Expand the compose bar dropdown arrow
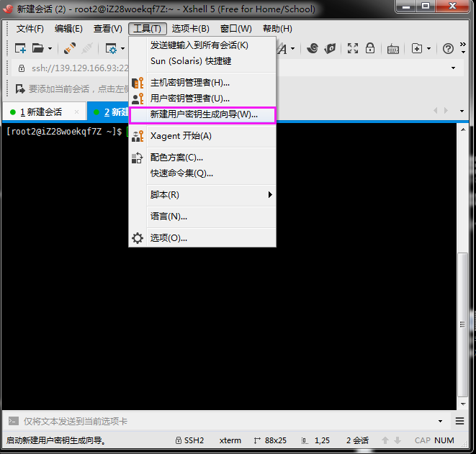 [x=440, y=421]
